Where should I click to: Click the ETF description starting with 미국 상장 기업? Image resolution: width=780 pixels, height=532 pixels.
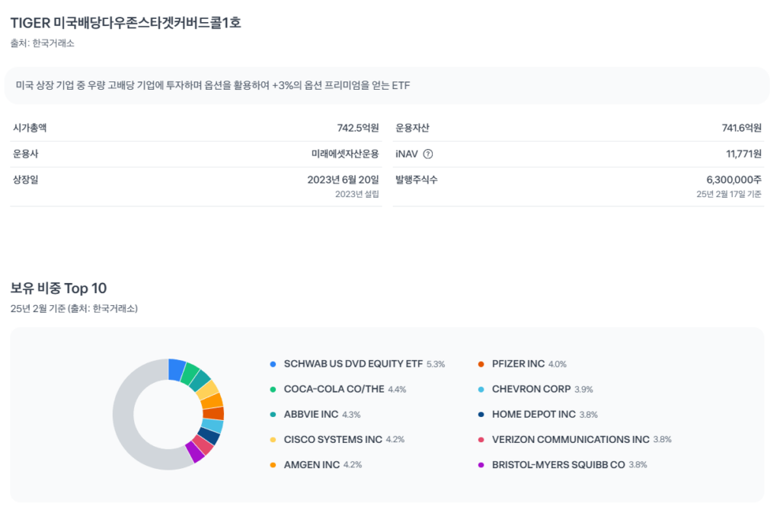213,85
